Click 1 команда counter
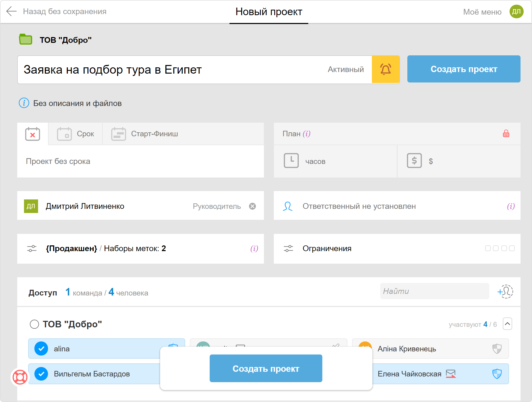532x402 pixels. pos(84,292)
